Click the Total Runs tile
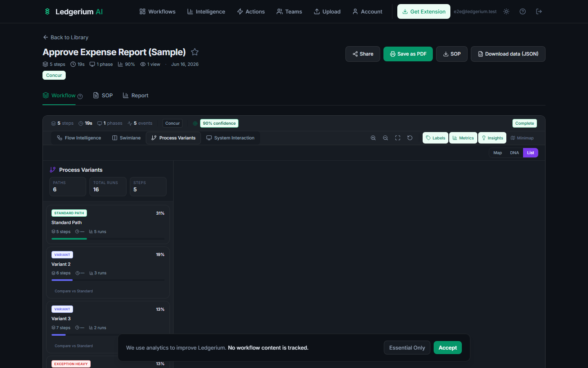Viewport: 588px width, 368px height. [108, 186]
